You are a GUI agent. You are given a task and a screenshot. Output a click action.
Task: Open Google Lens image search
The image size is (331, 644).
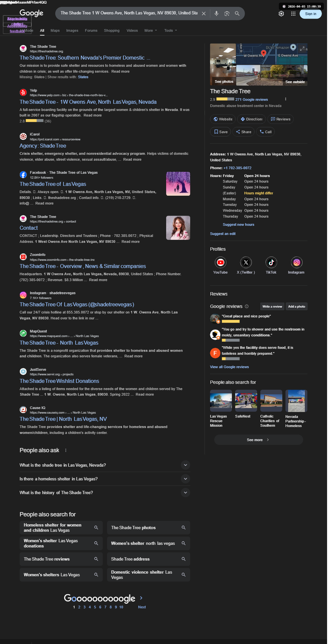(227, 13)
